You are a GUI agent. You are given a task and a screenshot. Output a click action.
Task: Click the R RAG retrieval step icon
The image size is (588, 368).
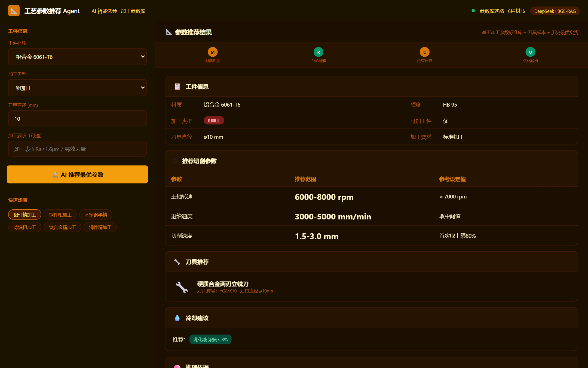318,52
